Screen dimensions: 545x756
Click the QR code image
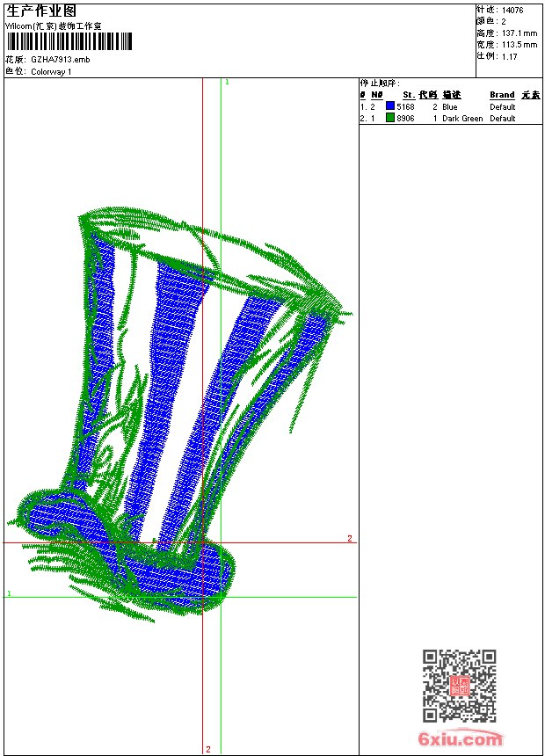(459, 686)
